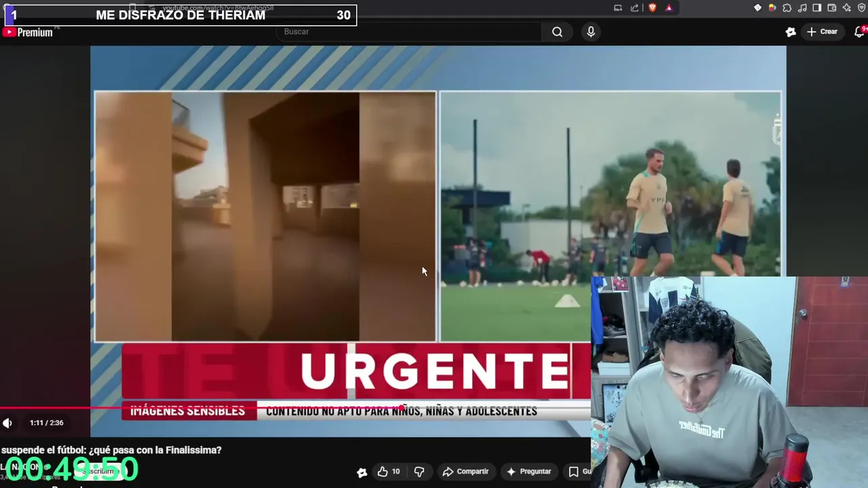The image size is (868, 488).
Task: Open the Leo AI sparkle icon
Action: [x=847, y=8]
